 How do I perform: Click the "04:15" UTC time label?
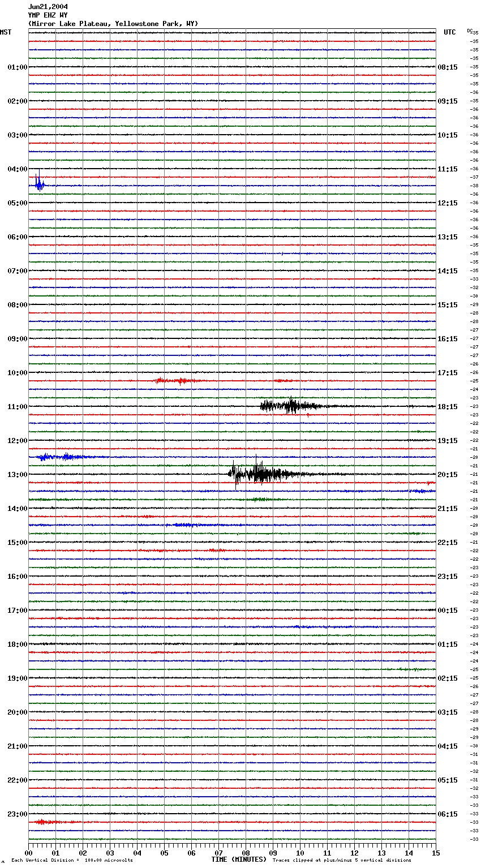448,746
